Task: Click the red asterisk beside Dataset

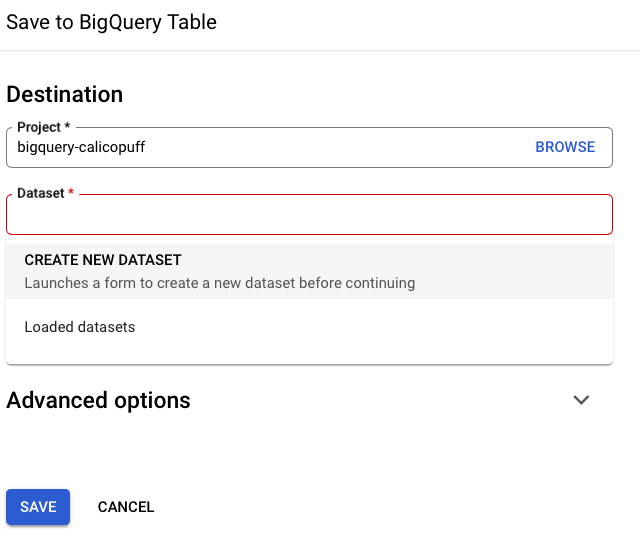Action: pyautogui.click(x=71, y=191)
